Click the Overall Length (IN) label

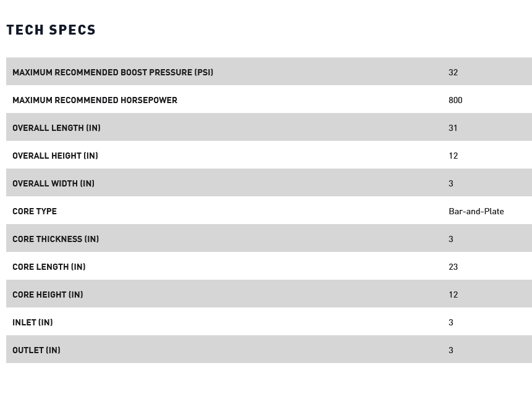coord(56,128)
